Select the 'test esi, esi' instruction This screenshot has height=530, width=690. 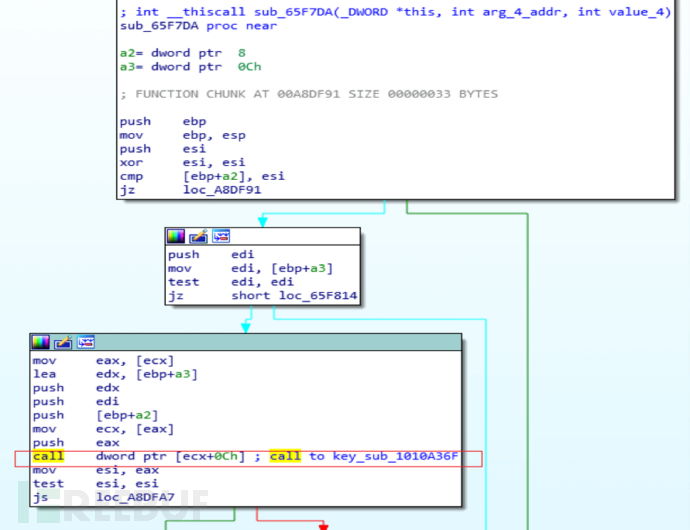[95, 484]
